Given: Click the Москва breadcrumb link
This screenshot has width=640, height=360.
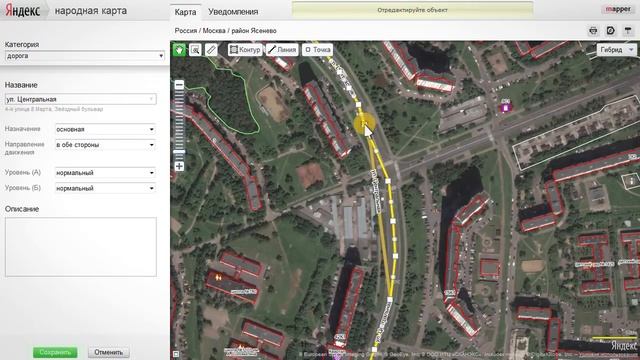Looking at the screenshot, I should [x=214, y=31].
